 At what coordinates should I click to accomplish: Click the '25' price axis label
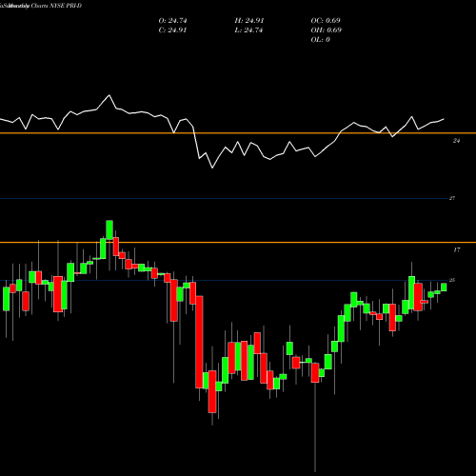[x=452, y=280]
